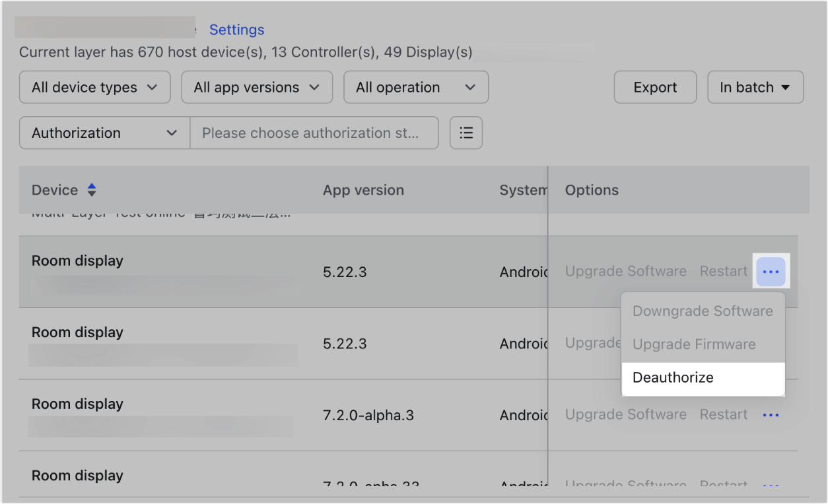Restart the 7.2.0-alpha.3 Room display

point(723,415)
